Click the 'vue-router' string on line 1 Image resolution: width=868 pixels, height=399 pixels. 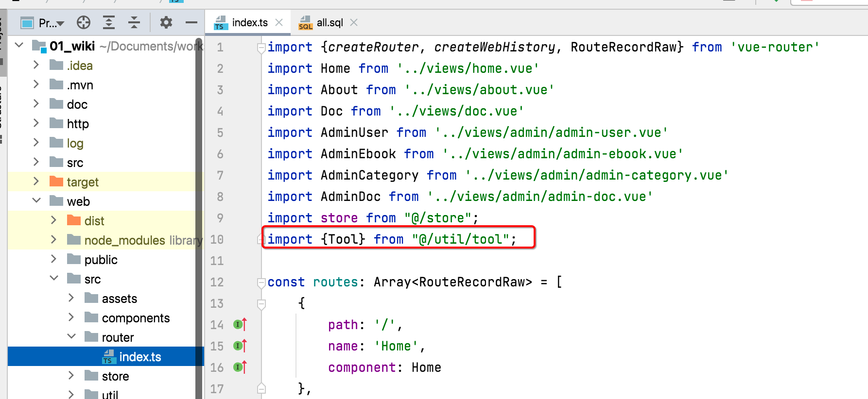click(775, 47)
